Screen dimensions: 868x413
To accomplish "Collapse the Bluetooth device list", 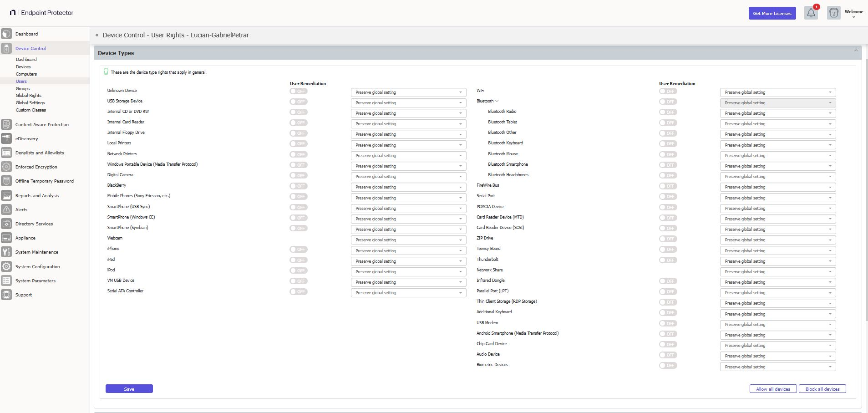I will 498,101.
